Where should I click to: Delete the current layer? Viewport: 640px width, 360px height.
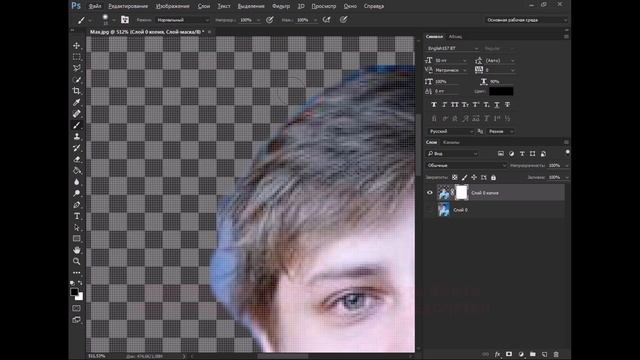[x=556, y=354]
